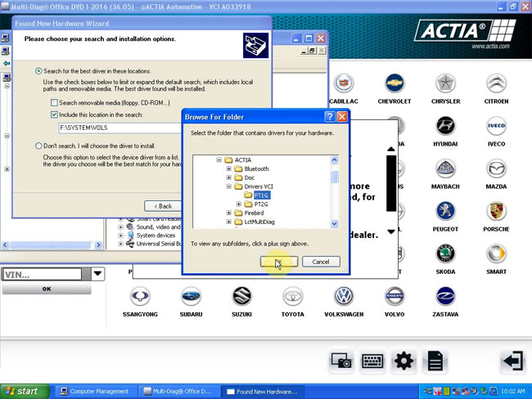Click left panel horizontal scroll right arrow
This screenshot has width=532, height=399.
(98, 244)
